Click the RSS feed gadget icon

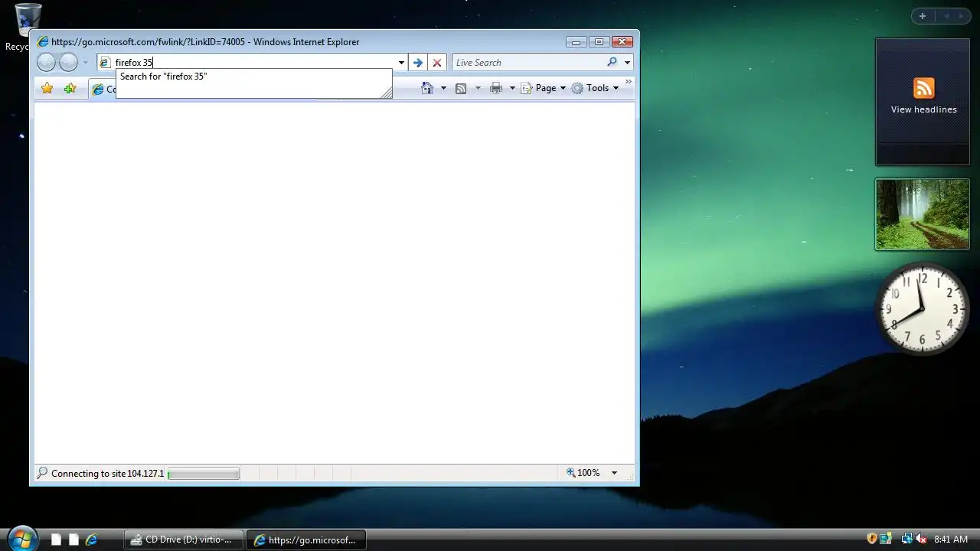pyautogui.click(x=923, y=87)
